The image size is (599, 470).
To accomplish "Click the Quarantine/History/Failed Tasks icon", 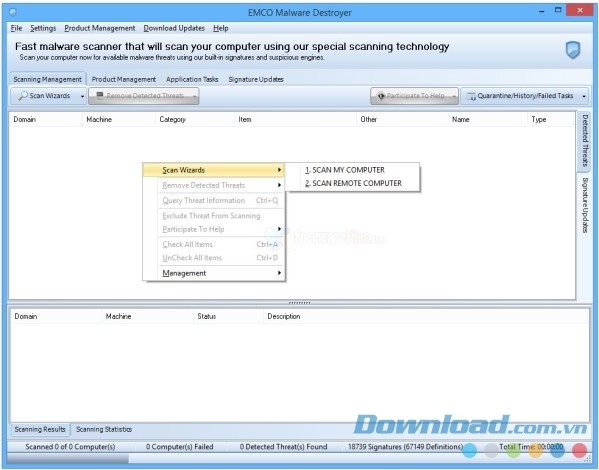I will click(x=471, y=96).
